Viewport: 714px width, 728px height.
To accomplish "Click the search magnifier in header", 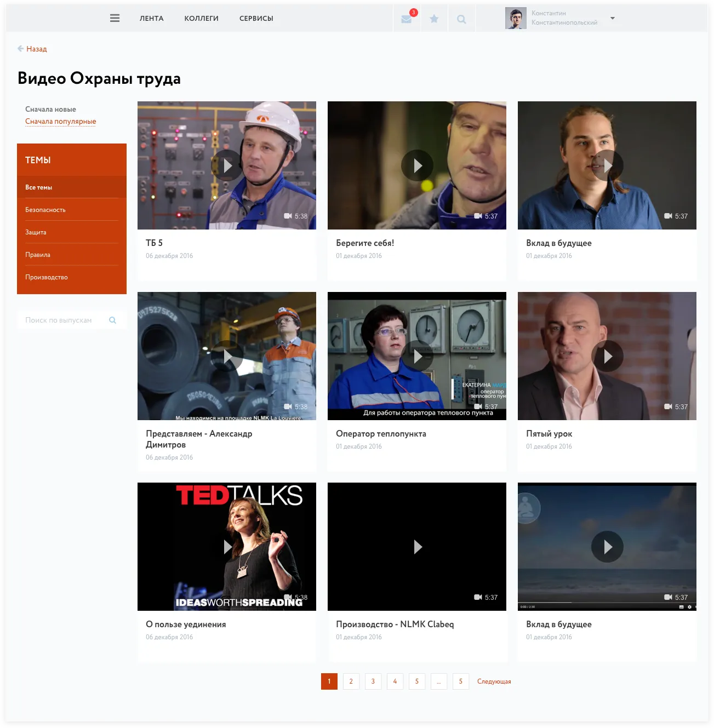I will click(x=461, y=19).
